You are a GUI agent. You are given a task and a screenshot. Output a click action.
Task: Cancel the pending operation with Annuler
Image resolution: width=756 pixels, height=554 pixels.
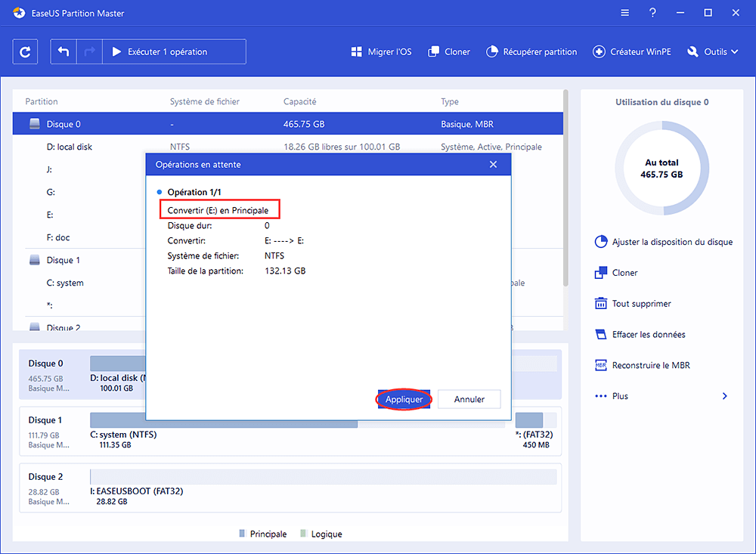coord(469,399)
